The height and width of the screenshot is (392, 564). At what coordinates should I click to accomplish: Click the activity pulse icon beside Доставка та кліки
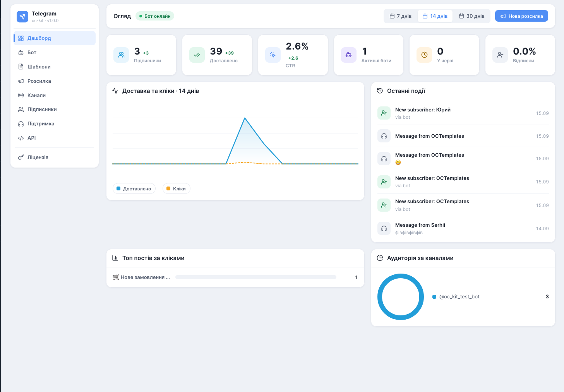[115, 91]
